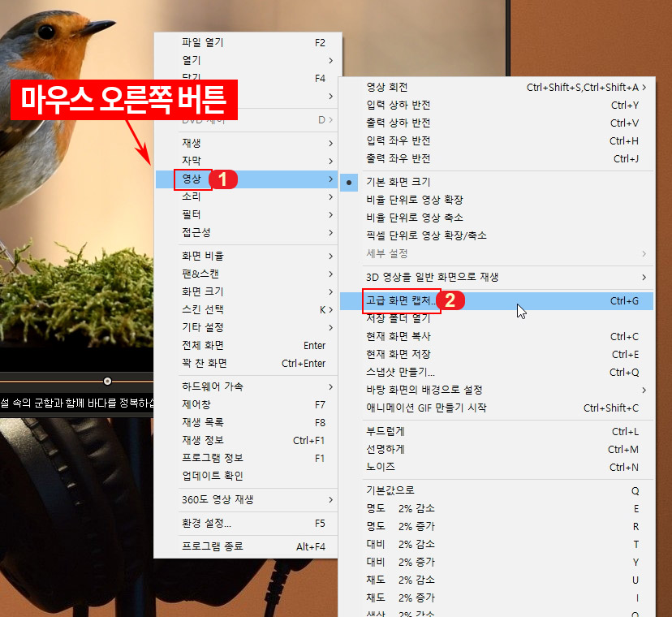The width and height of the screenshot is (672, 617).
Task: Open the save folder with 저장 폴더 열기
Action: pos(398,318)
